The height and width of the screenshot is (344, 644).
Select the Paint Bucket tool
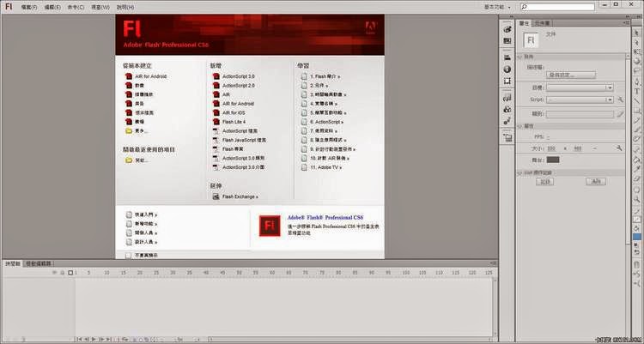tap(637, 160)
